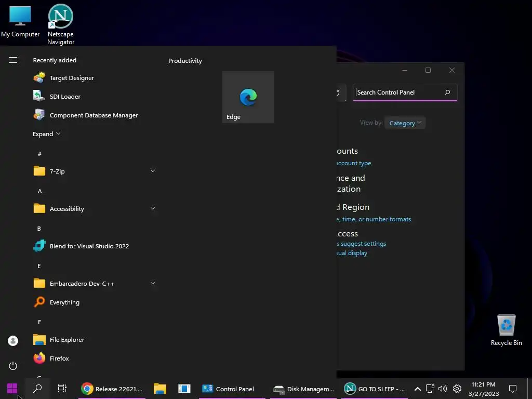Select the letter 'A' section header
Viewport: 532px width, 399px height.
click(x=39, y=191)
